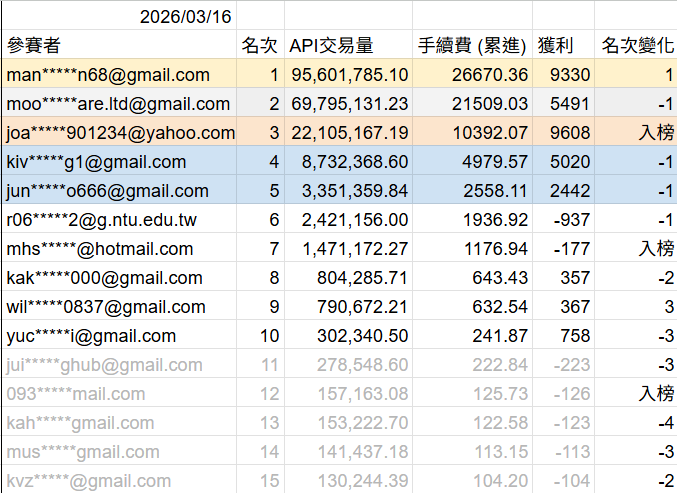
Task: Click API volume 302,340.50
Action: point(363,336)
